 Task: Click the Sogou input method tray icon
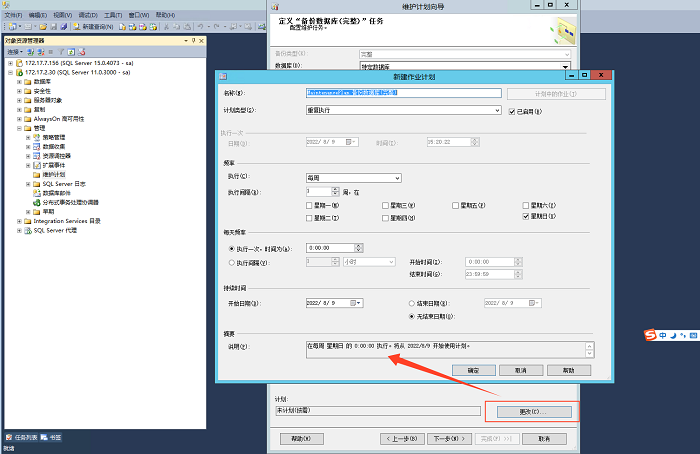click(x=649, y=336)
